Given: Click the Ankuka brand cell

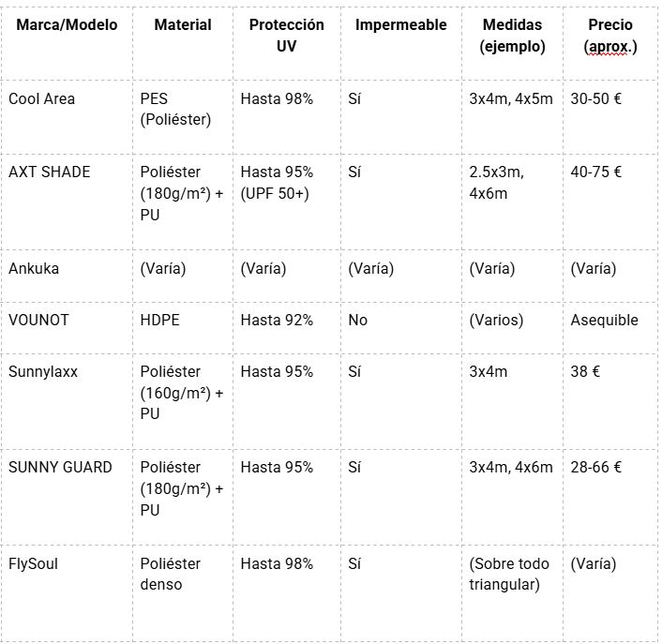Looking at the screenshot, I should pyautogui.click(x=34, y=269).
